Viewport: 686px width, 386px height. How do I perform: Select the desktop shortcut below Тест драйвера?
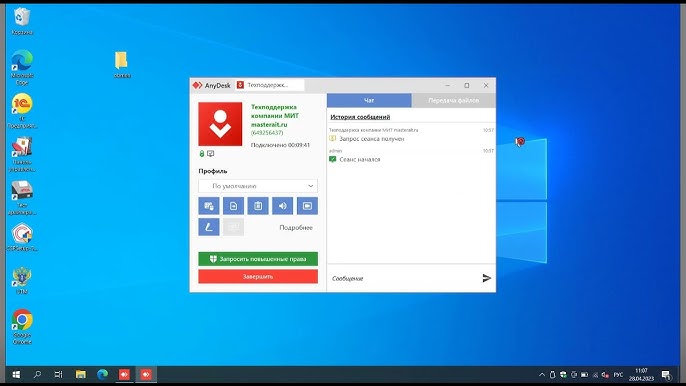pyautogui.click(x=22, y=237)
